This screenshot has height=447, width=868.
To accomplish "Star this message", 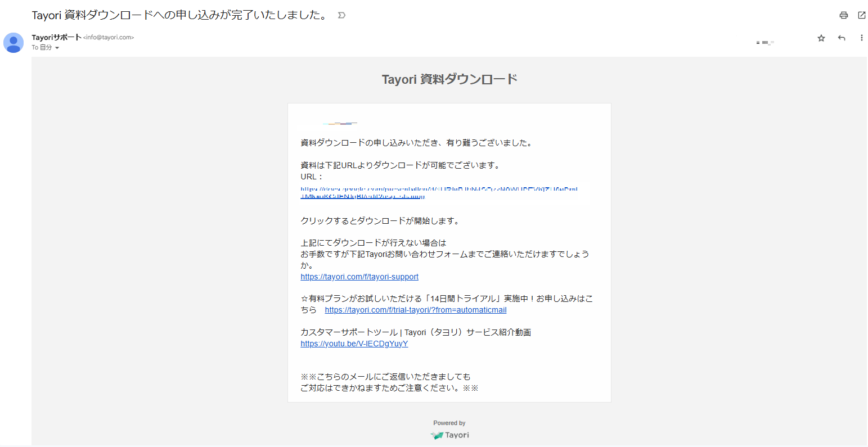I will pyautogui.click(x=821, y=38).
